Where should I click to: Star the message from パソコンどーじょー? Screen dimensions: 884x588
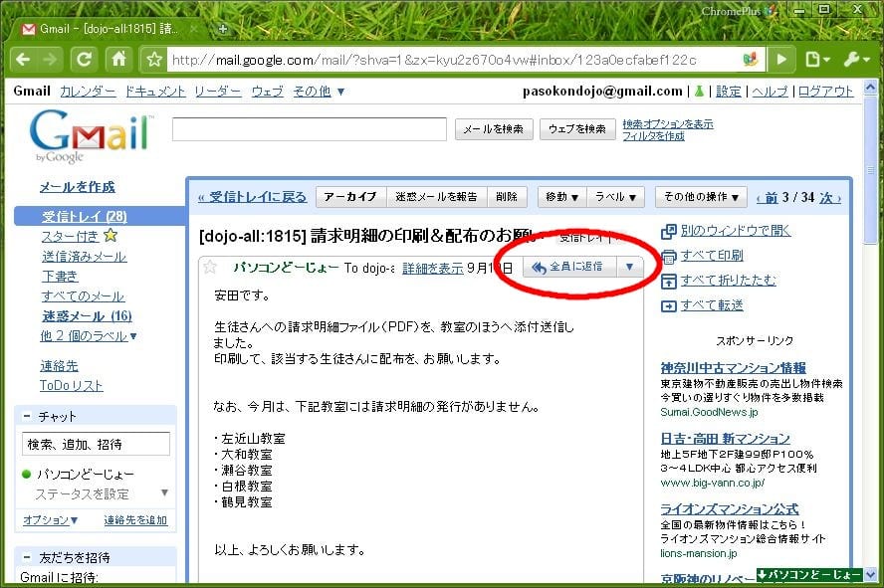coord(210,267)
